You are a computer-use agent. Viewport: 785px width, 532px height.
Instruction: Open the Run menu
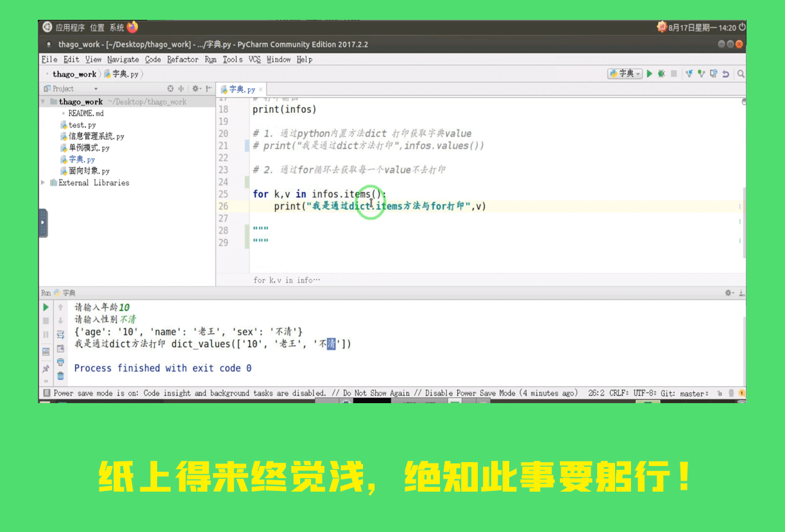coord(211,60)
